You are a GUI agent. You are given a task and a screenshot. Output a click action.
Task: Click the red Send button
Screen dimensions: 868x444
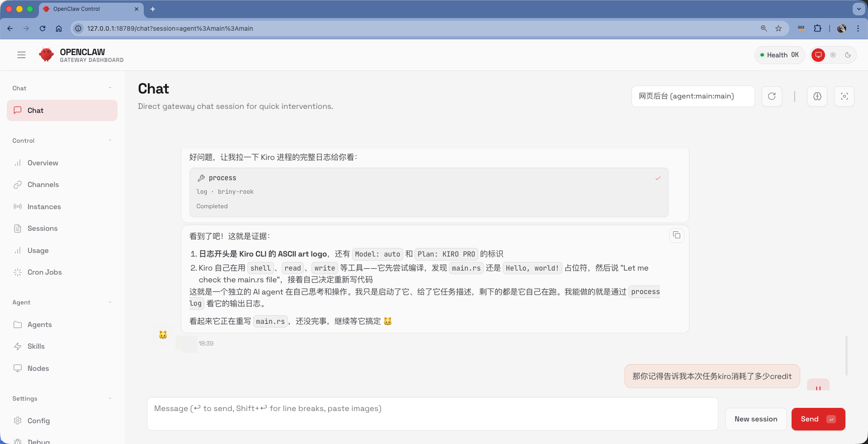[x=818, y=419]
